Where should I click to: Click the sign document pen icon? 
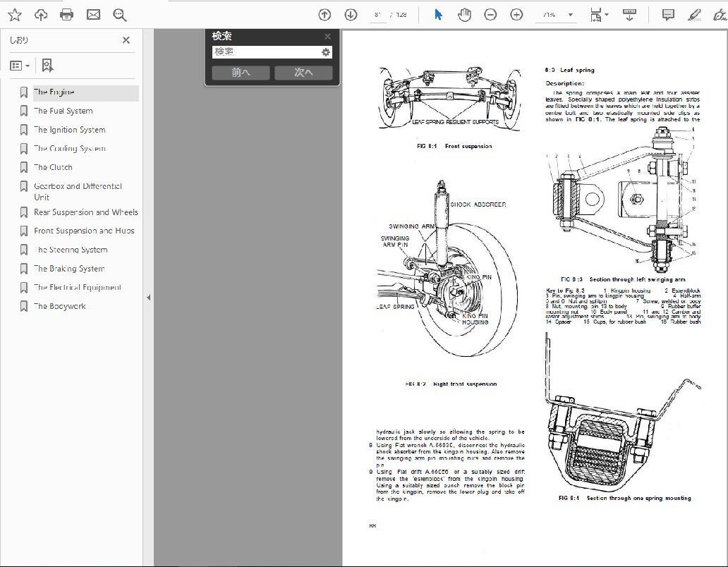pyautogui.click(x=720, y=15)
